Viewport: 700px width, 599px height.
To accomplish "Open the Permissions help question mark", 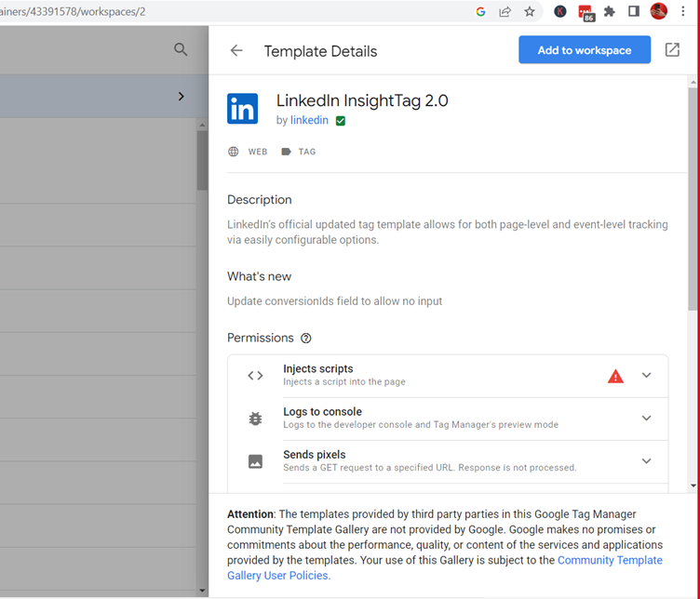I will point(306,338).
